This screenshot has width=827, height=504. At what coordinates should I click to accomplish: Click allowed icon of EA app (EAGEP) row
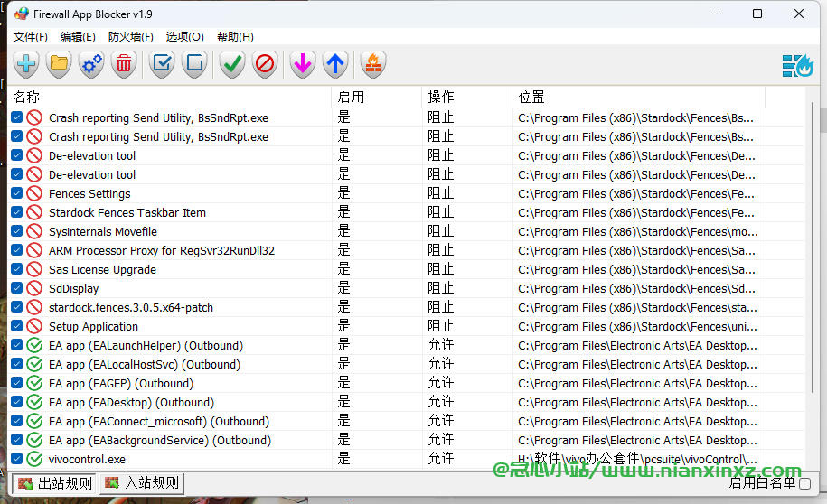[34, 383]
